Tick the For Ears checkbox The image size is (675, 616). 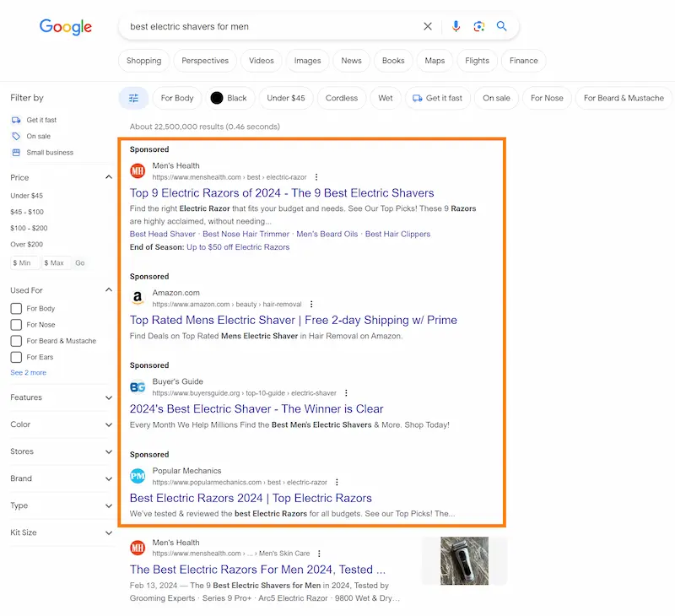click(16, 357)
